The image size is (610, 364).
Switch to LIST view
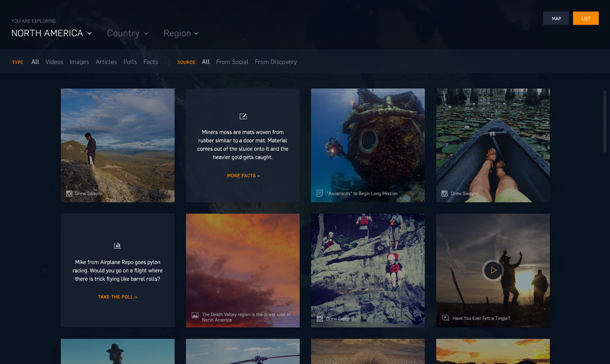[x=586, y=19]
